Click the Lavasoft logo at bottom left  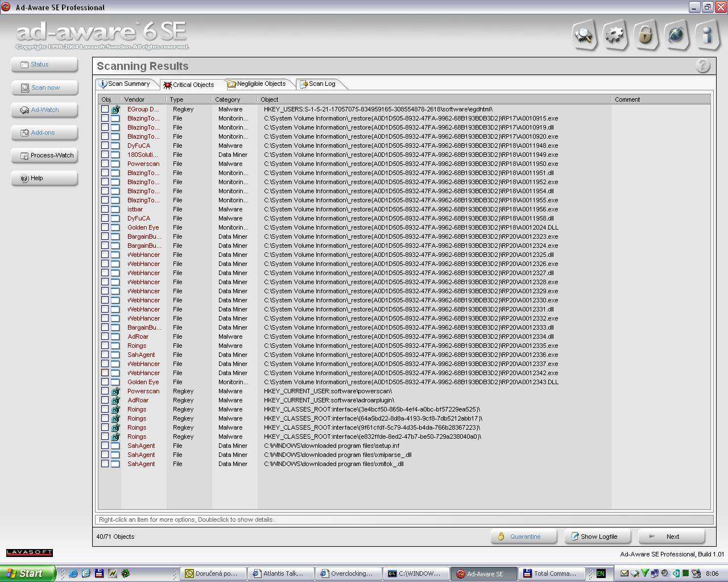(30, 553)
